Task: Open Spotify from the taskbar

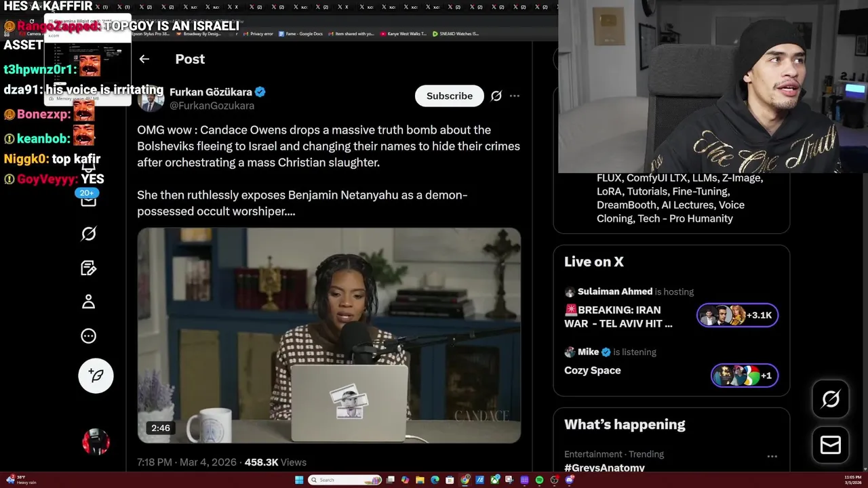Action: click(539, 480)
